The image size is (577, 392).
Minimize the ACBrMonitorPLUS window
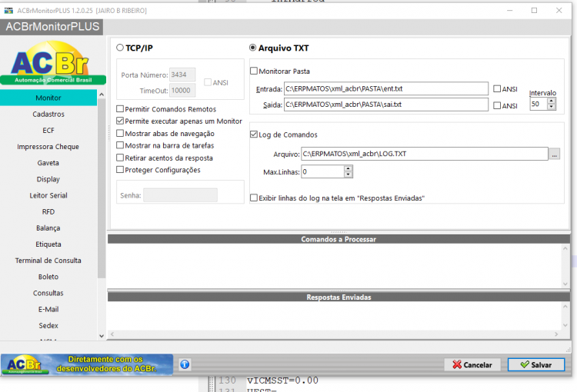[509, 10]
